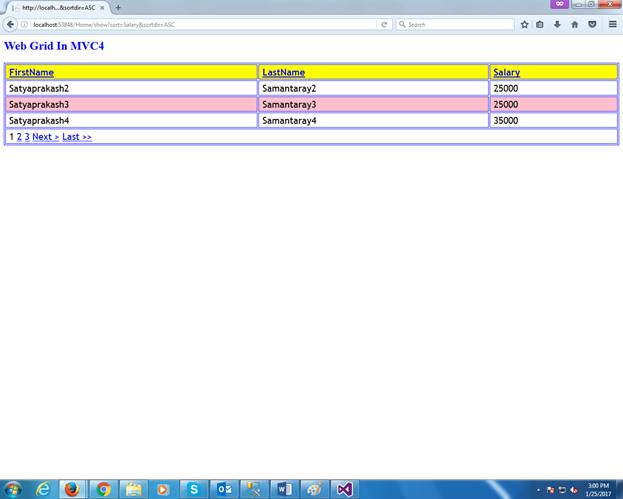
Task: Sort grid by LastName column header
Action: pos(284,72)
